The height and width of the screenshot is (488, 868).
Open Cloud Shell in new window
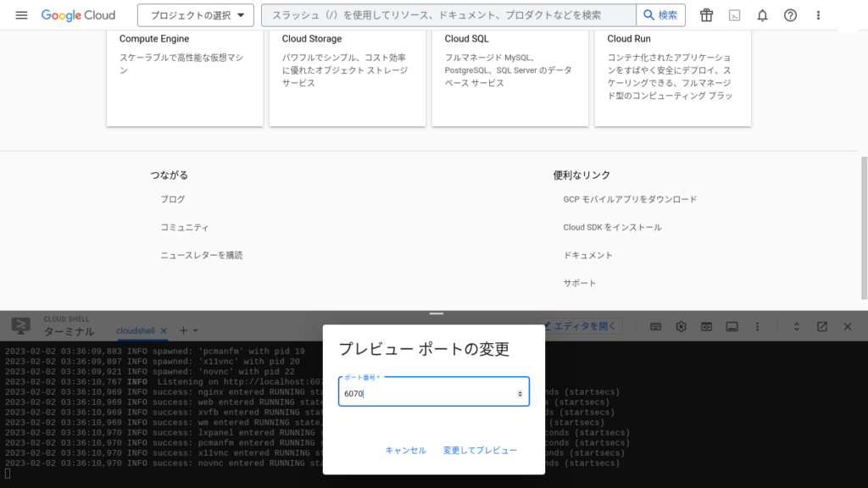coord(822,327)
